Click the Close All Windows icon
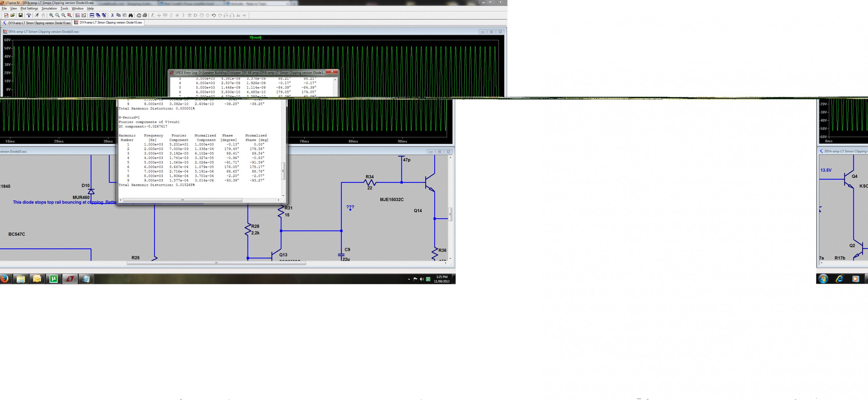Screen dimensions: 868x400 coord(104,15)
